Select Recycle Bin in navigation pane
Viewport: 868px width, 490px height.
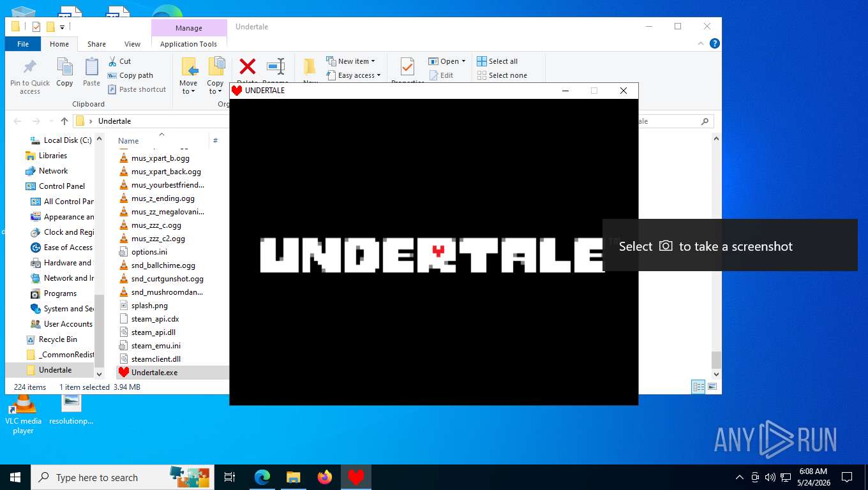(x=51, y=339)
